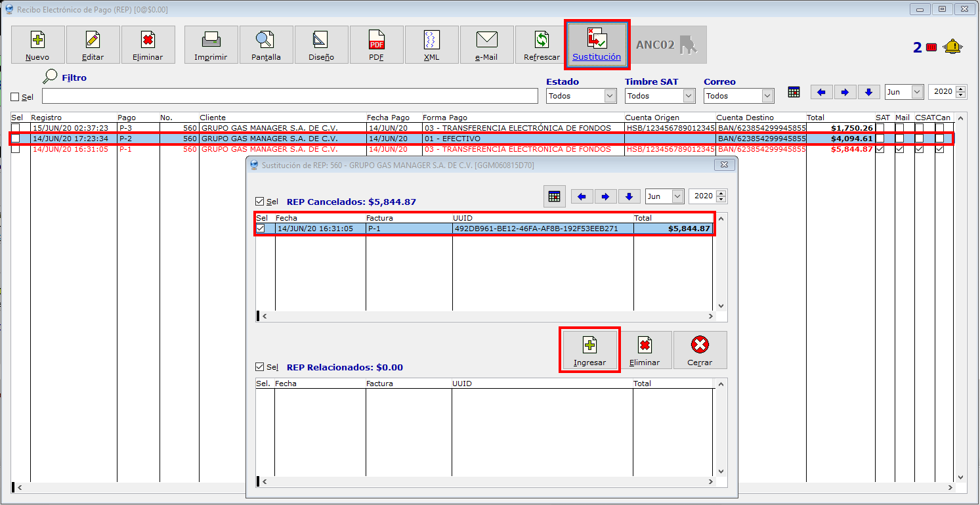This screenshot has width=980, height=505.
Task: Open the Pantalla preview icon
Action: pyautogui.click(x=266, y=40)
